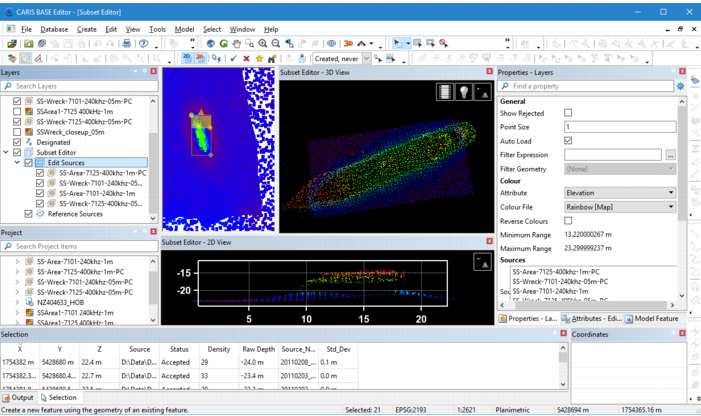Enable the Show Rejected checkbox
This screenshot has height=416, width=701.
(568, 114)
